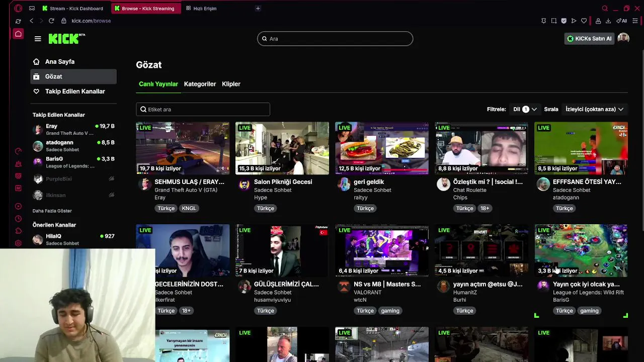Open the history clock icon in browser sidebar
Image resolution: width=644 pixels, height=362 pixels.
point(18,219)
